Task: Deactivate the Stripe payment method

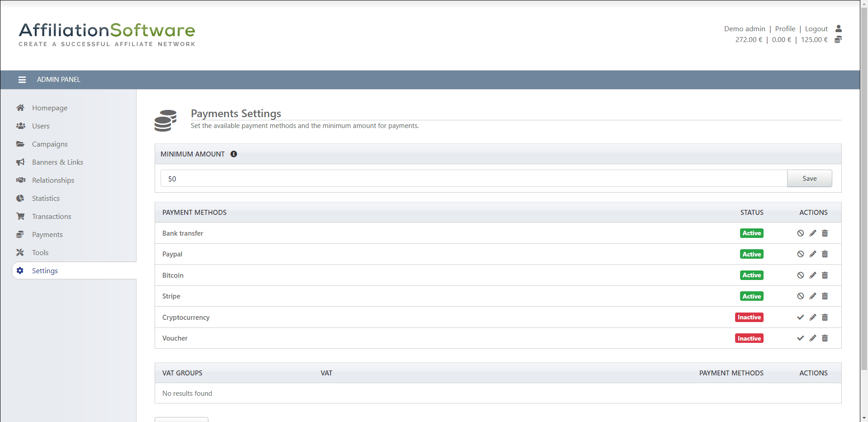Action: [800, 296]
